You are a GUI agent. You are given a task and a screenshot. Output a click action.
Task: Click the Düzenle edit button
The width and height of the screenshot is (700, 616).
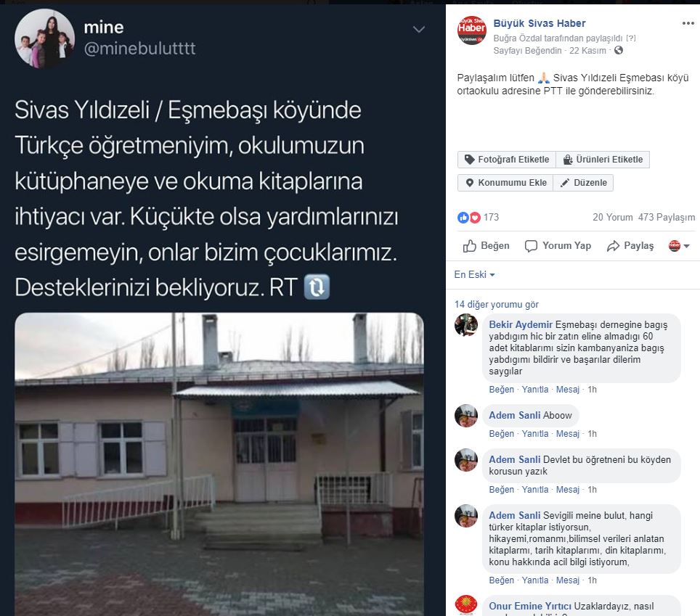[583, 183]
